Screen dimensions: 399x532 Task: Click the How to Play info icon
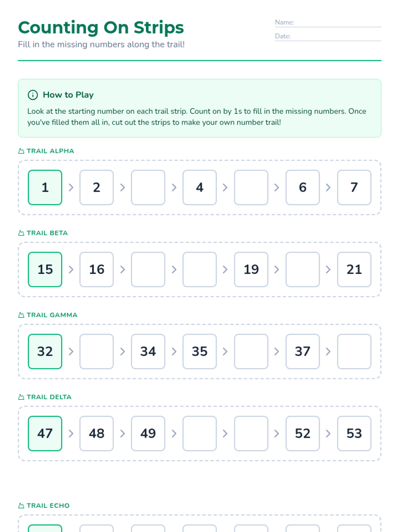pos(33,95)
